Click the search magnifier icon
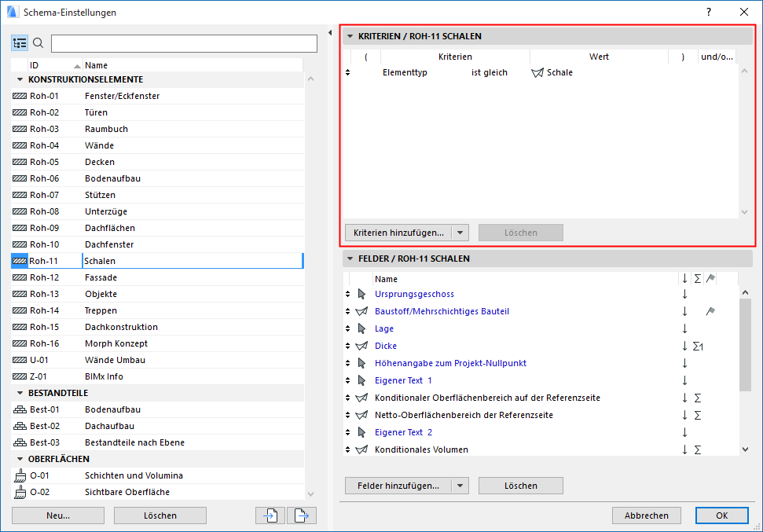The width and height of the screenshot is (763, 532). 38,43
